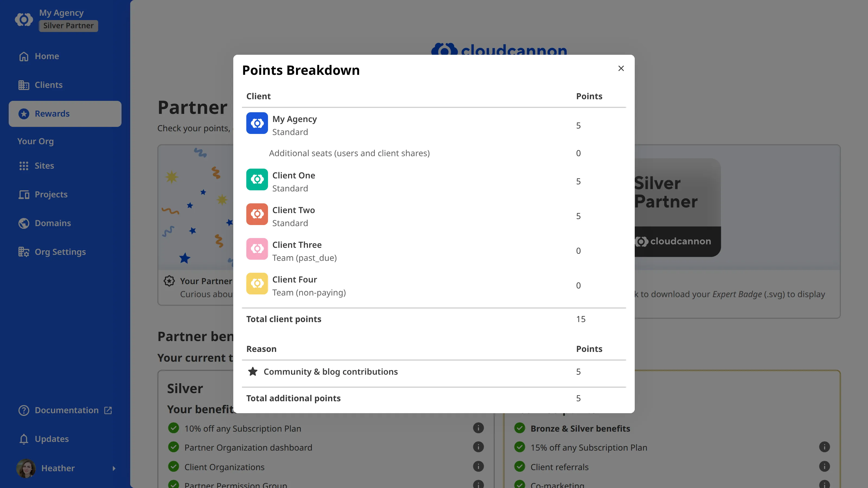Click the 'Reason' column header
The height and width of the screenshot is (488, 868).
coord(261,349)
